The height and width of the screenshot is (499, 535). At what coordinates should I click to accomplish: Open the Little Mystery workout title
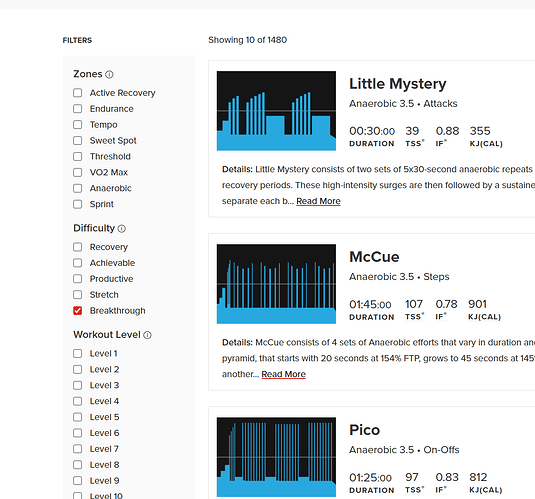(397, 84)
